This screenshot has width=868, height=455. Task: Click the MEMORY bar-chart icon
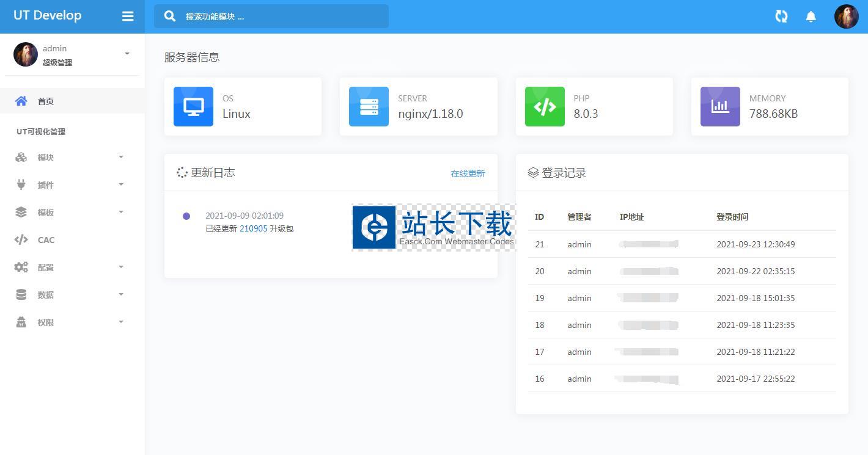coord(720,106)
